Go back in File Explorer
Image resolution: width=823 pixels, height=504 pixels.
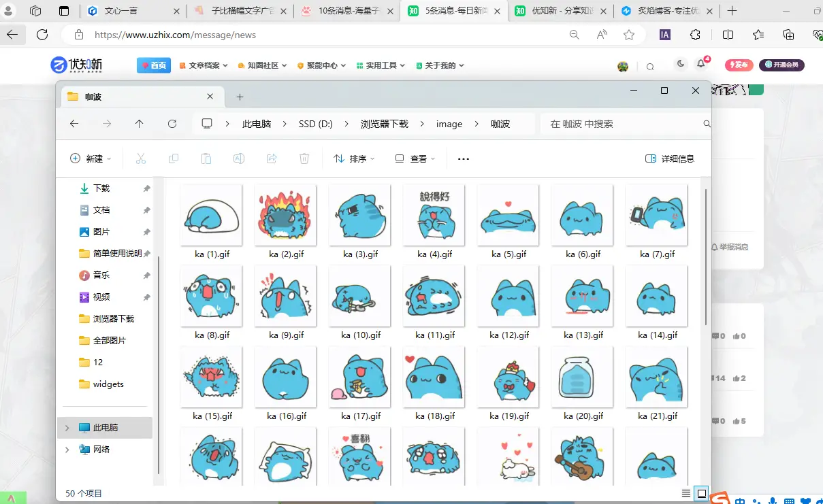click(x=74, y=124)
